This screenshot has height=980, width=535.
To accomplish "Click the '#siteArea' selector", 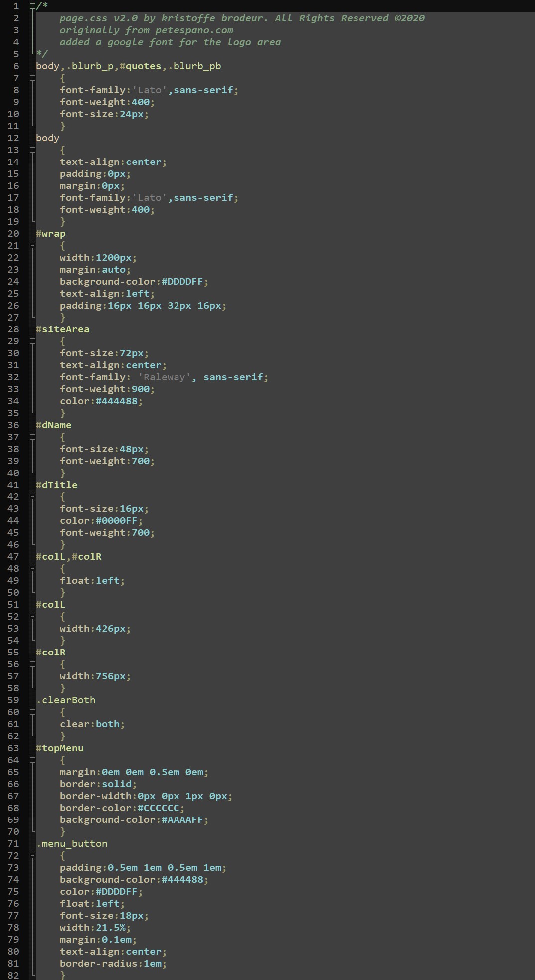I will [63, 329].
